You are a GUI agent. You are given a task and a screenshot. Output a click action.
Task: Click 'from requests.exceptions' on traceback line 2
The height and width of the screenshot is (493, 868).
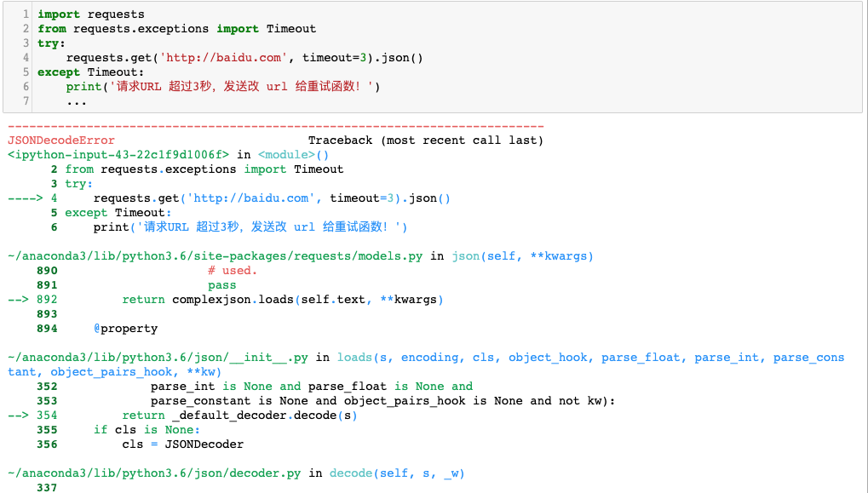point(151,169)
